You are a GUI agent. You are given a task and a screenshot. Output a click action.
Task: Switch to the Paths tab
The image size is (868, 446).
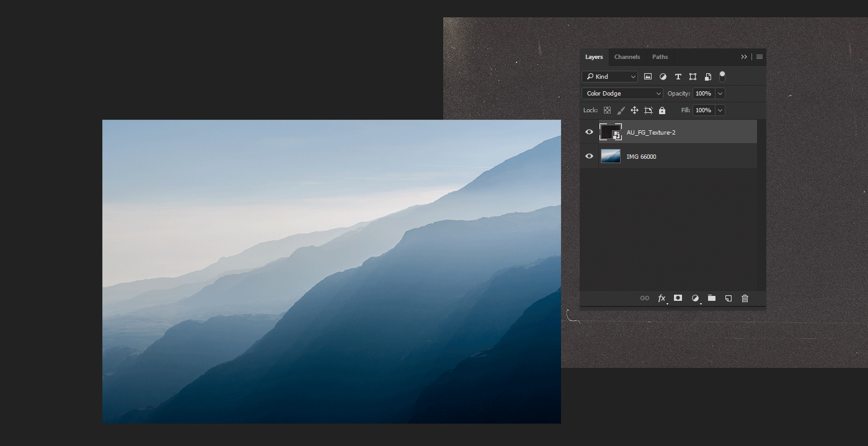tap(660, 57)
